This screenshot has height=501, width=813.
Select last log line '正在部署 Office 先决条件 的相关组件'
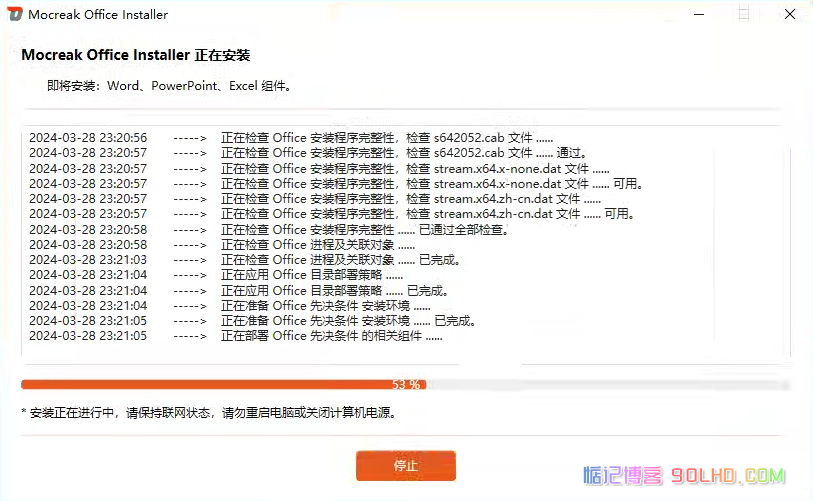coord(236,336)
